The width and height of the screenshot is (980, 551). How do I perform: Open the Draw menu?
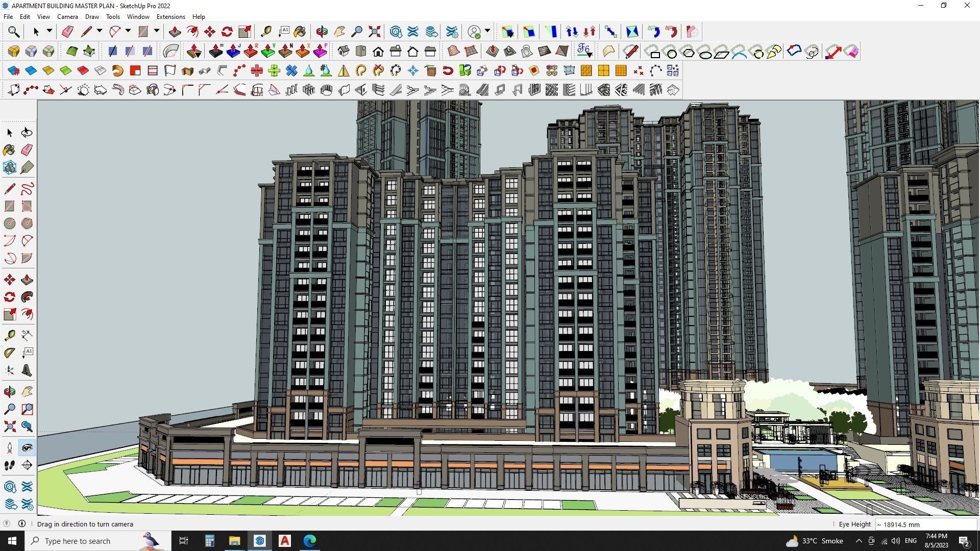pos(92,17)
